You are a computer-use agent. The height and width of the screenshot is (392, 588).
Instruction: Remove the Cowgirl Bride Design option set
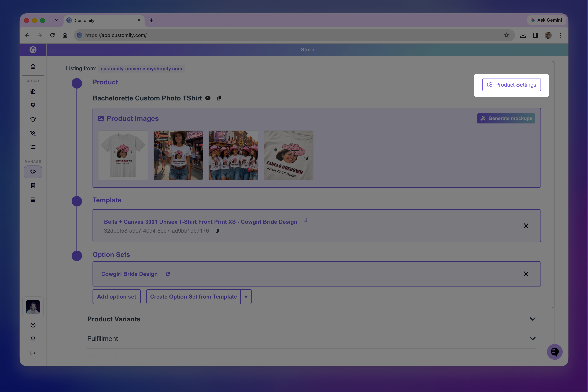[x=526, y=274]
